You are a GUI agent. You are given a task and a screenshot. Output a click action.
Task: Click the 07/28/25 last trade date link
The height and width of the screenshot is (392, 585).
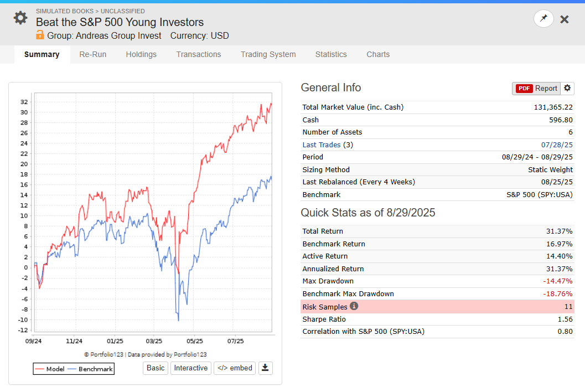click(557, 145)
